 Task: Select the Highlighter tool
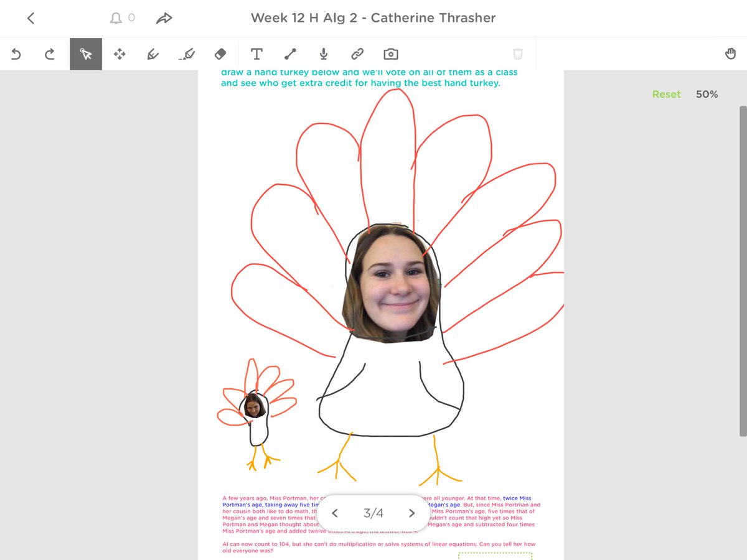click(x=187, y=54)
